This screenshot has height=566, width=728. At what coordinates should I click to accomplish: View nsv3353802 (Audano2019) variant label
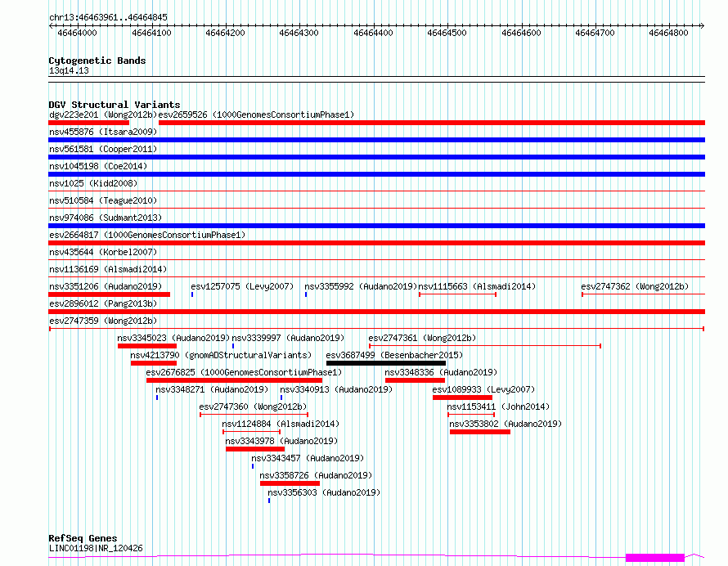point(506,424)
